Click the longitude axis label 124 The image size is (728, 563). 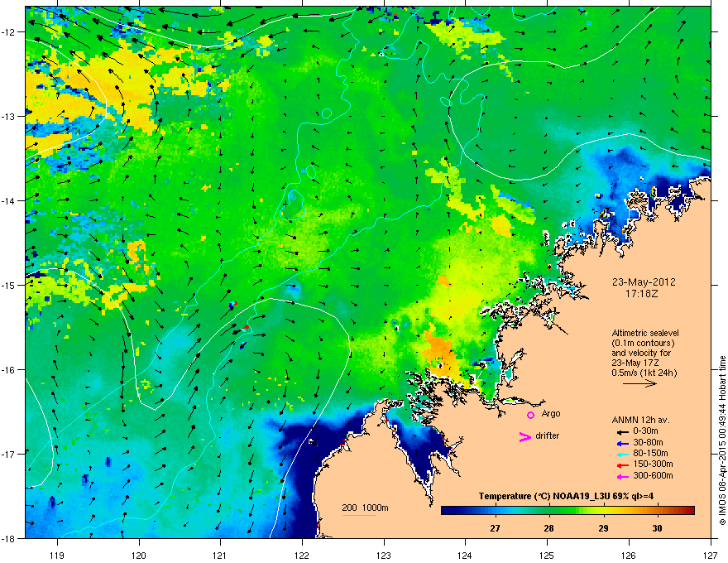tap(465, 555)
